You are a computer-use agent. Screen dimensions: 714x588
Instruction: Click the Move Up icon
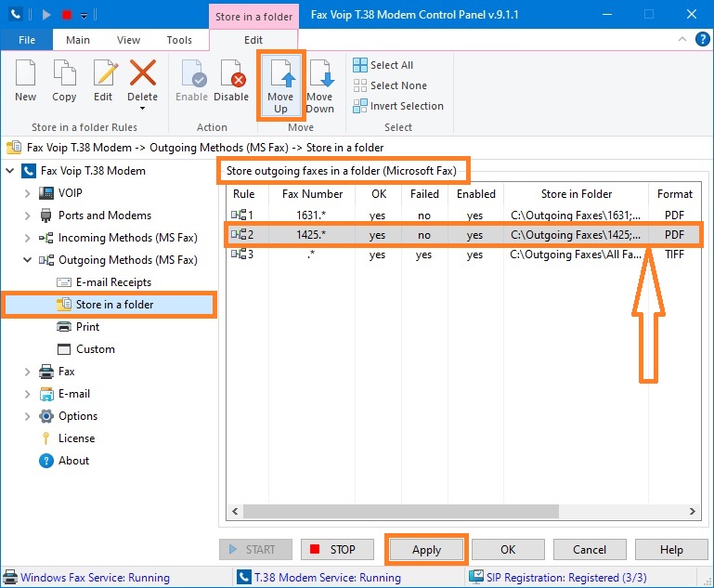[282, 72]
